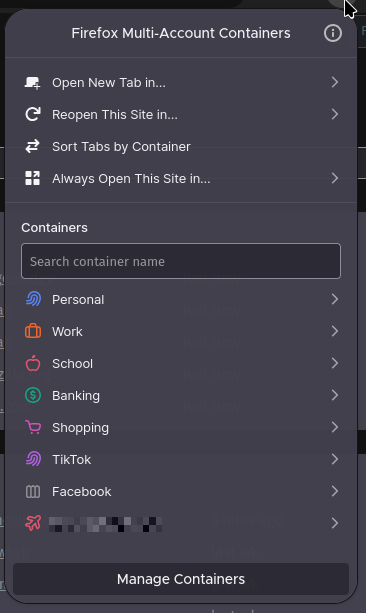This screenshot has height=613, width=366.
Task: Click the info icon in the header
Action: [x=333, y=33]
